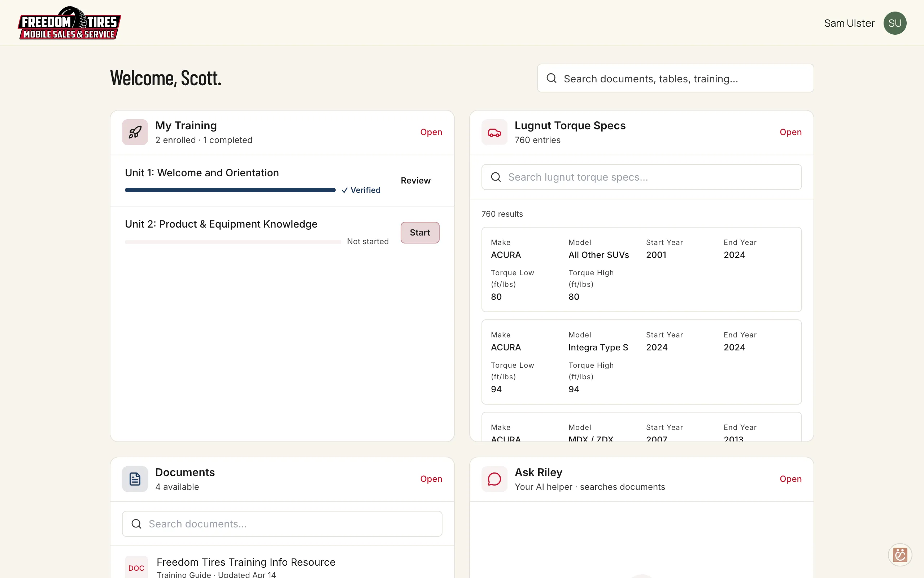This screenshot has width=924, height=578.
Task: Open the SU user avatar
Action: point(895,23)
